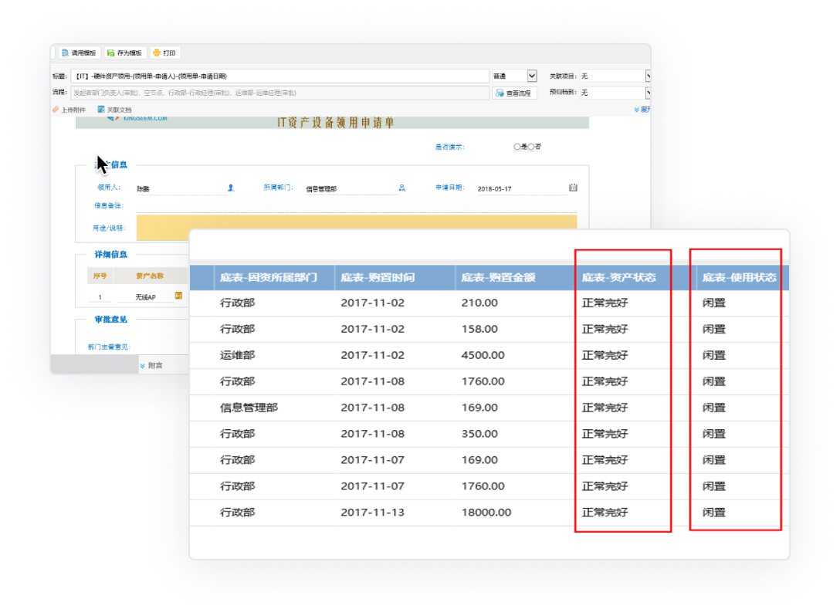The image size is (840, 616).
Task: Click the 领用人 field showing 陈鹏
Action: point(181,188)
